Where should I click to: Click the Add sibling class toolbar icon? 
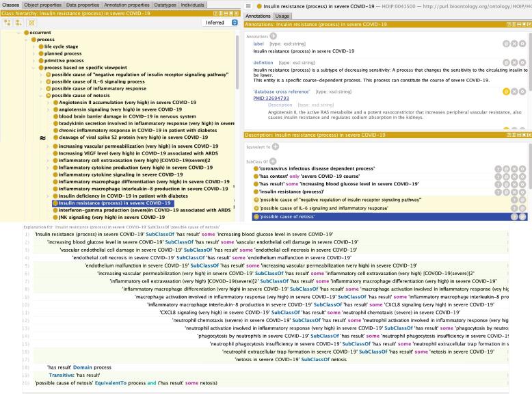coord(18,23)
